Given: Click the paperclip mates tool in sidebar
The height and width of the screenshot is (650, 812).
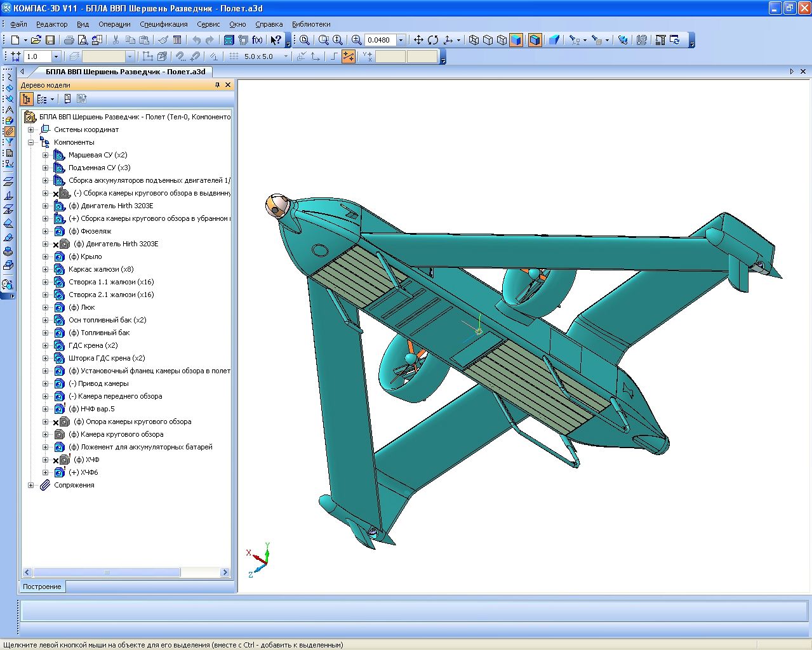Looking at the screenshot, I should click(x=8, y=132).
